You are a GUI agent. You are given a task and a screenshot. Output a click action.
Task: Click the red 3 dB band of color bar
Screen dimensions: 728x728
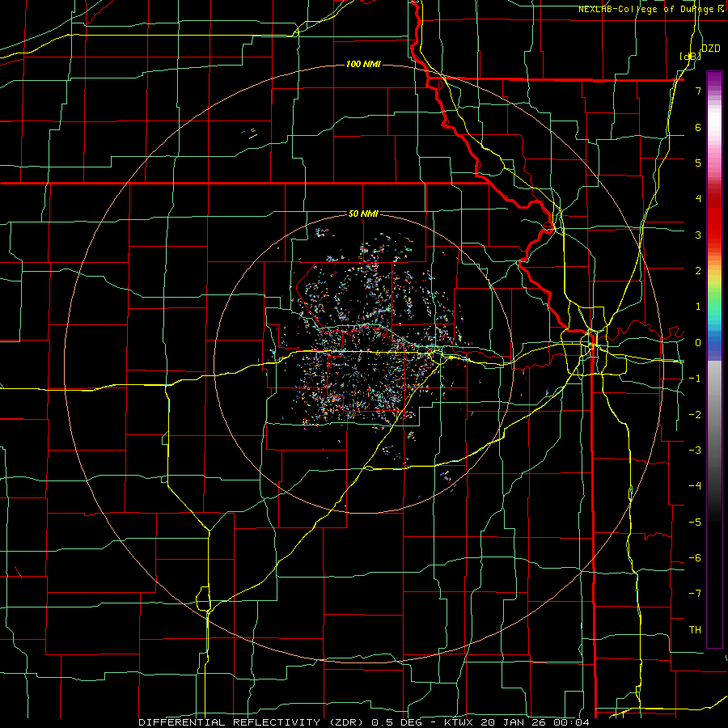tap(714, 235)
